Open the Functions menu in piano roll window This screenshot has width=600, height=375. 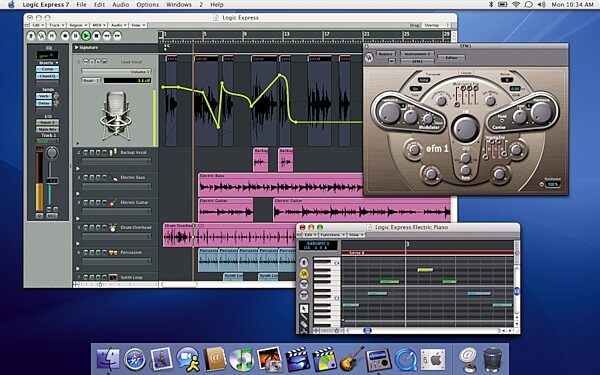click(x=332, y=235)
